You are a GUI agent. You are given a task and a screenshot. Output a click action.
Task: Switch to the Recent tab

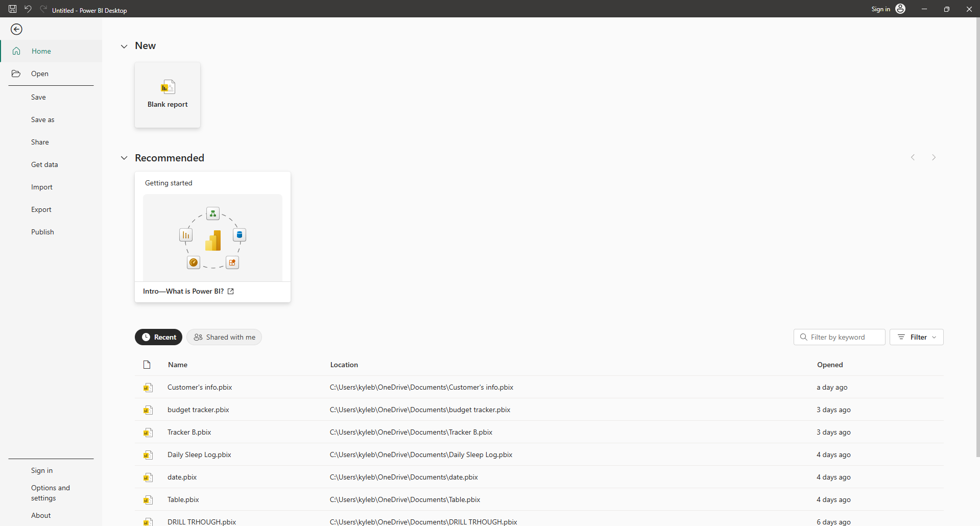(158, 337)
